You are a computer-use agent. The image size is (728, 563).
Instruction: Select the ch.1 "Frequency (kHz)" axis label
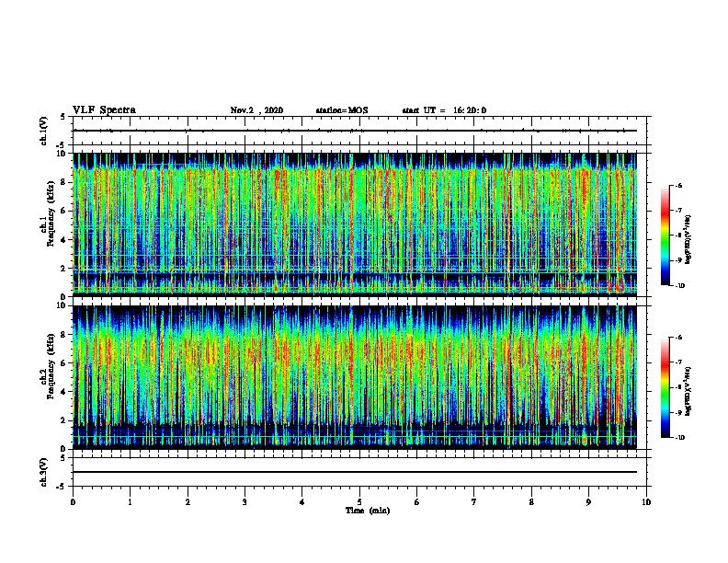tap(51, 213)
